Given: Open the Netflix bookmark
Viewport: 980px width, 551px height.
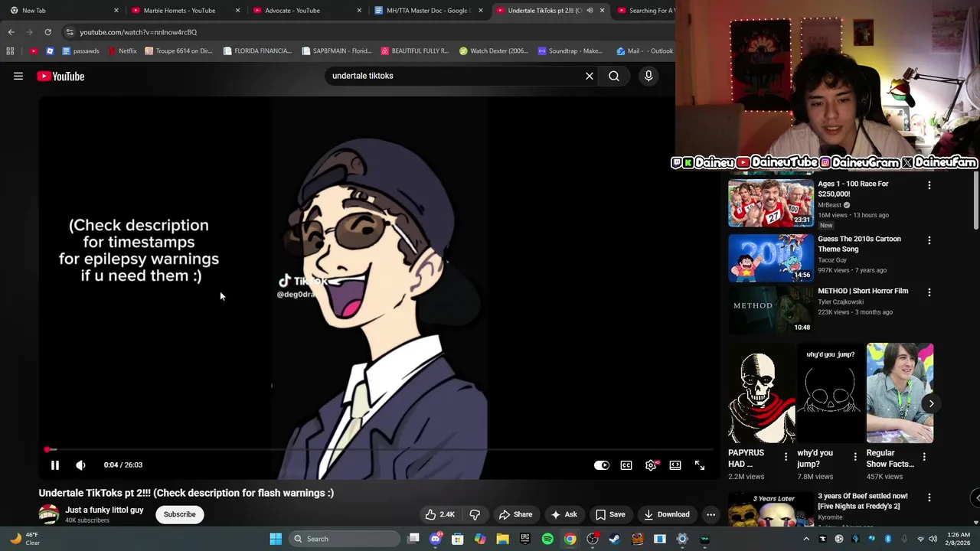Looking at the screenshot, I should pos(122,51).
